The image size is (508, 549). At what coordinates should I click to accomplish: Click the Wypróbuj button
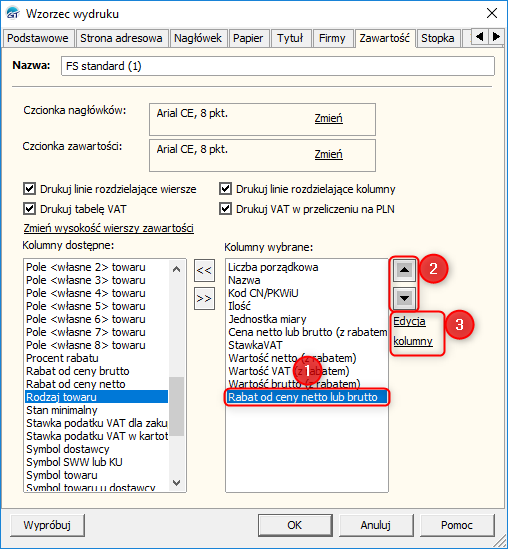coord(47,525)
